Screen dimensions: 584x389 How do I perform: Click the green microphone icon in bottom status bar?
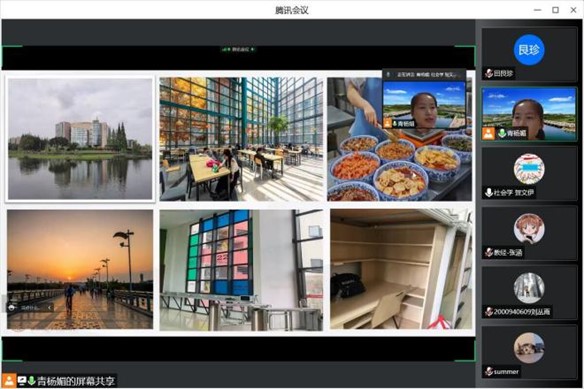32,381
